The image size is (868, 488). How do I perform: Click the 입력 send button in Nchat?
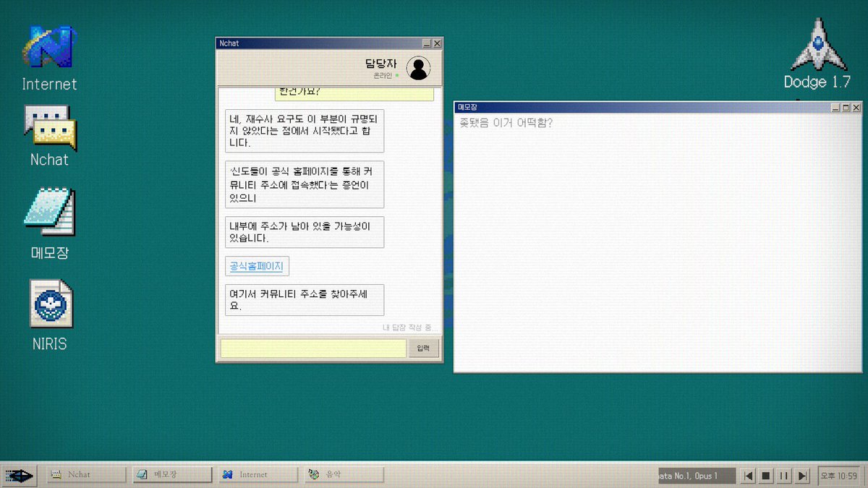tap(424, 348)
